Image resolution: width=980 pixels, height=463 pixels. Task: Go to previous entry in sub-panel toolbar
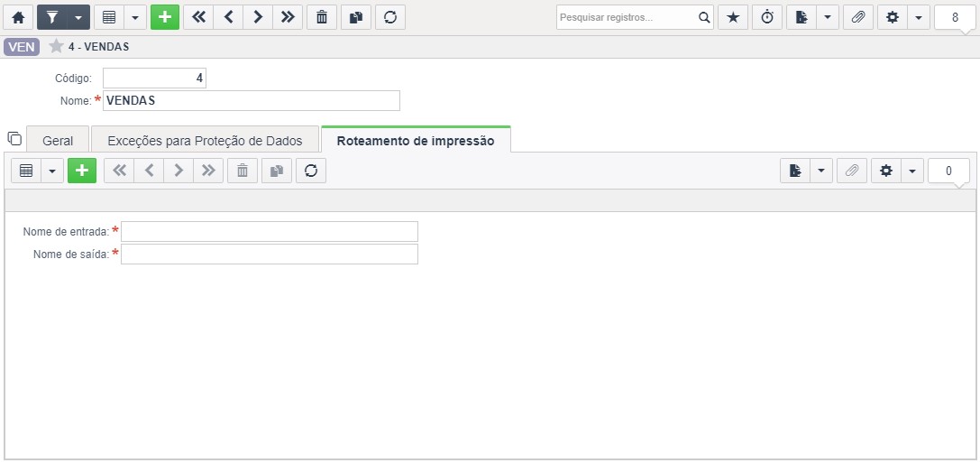(x=149, y=171)
